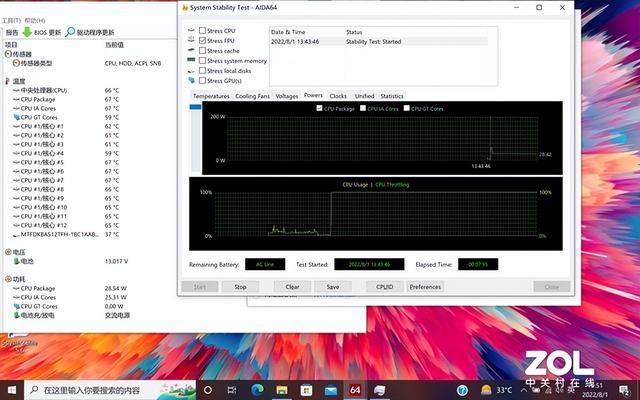Open the Help (H) menu
The width and height of the screenshot is (640, 400).
click(x=35, y=20)
